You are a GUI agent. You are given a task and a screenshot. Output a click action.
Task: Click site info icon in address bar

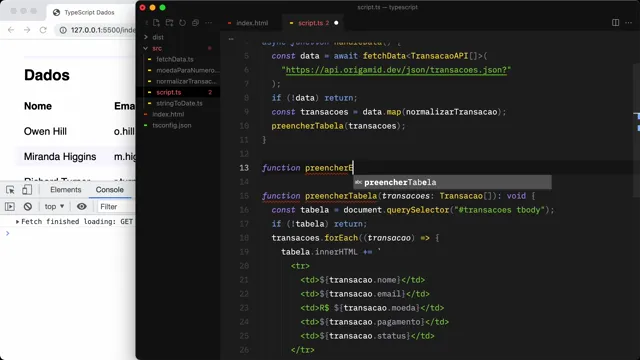coord(63,30)
